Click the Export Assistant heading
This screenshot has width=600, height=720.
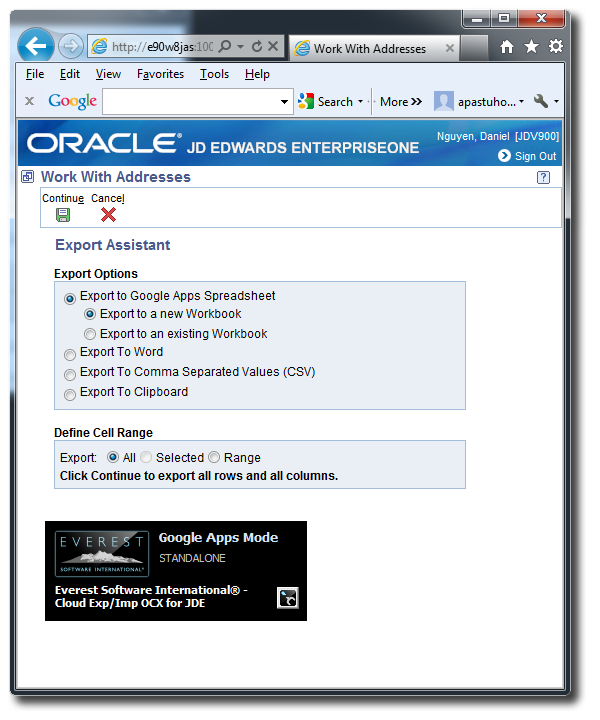pyautogui.click(x=112, y=245)
